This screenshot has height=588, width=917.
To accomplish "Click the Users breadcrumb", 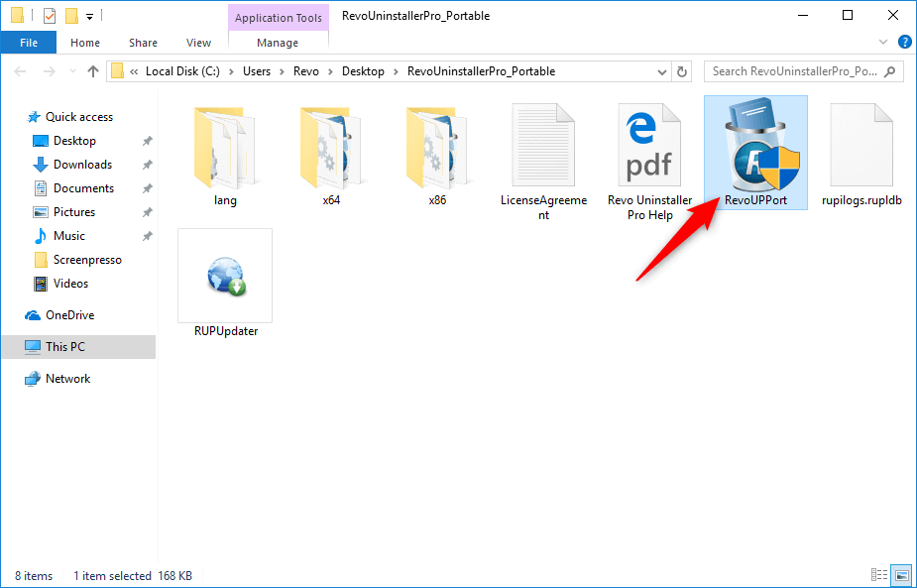I will coord(257,71).
